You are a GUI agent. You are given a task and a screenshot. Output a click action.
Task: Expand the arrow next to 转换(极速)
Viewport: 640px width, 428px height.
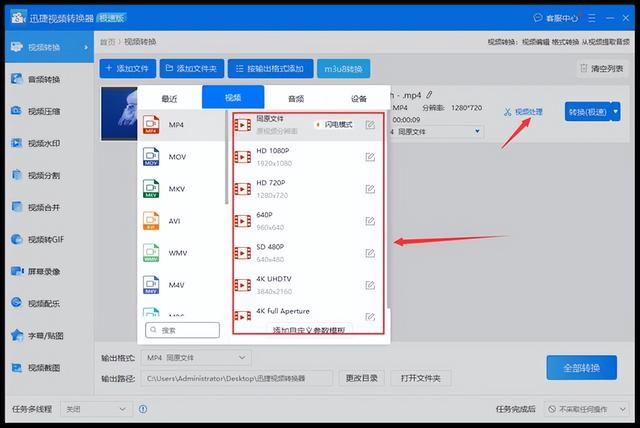tap(616, 112)
